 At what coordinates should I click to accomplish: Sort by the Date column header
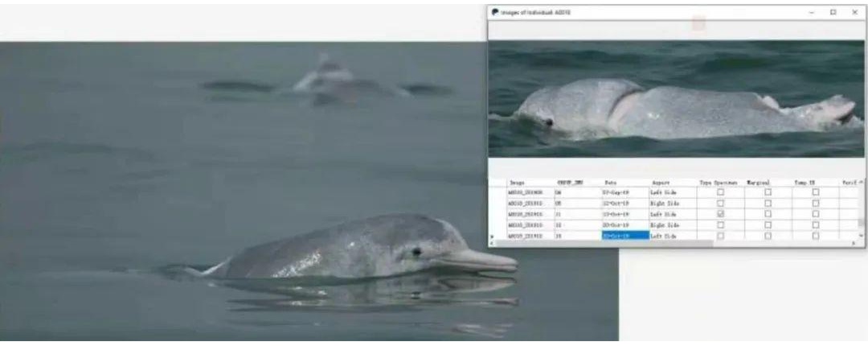[611, 183]
